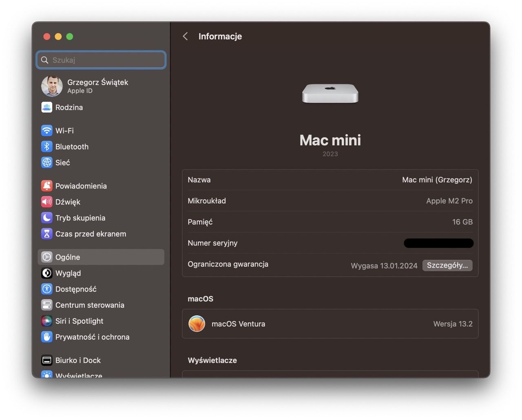Click the Dźwięk speaker icon

coord(47,202)
